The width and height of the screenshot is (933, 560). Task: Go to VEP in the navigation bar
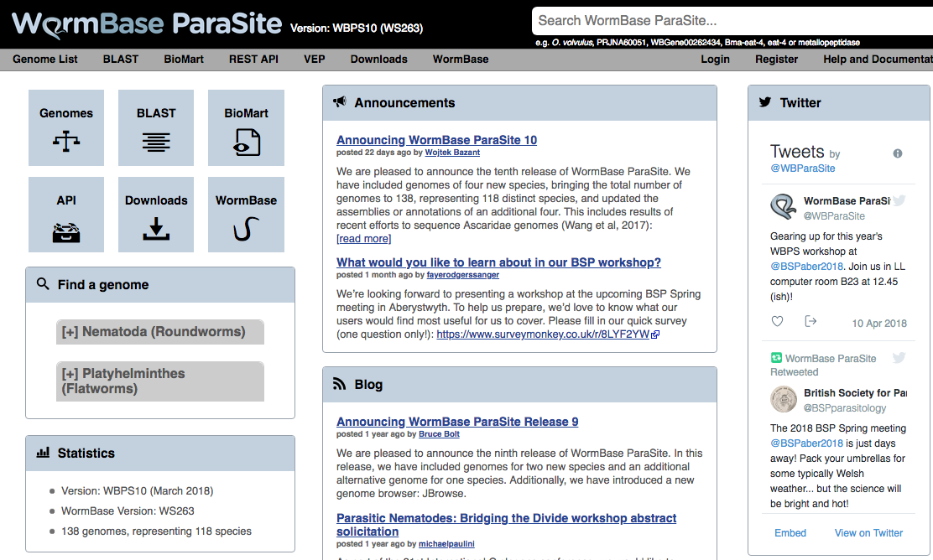coord(314,60)
